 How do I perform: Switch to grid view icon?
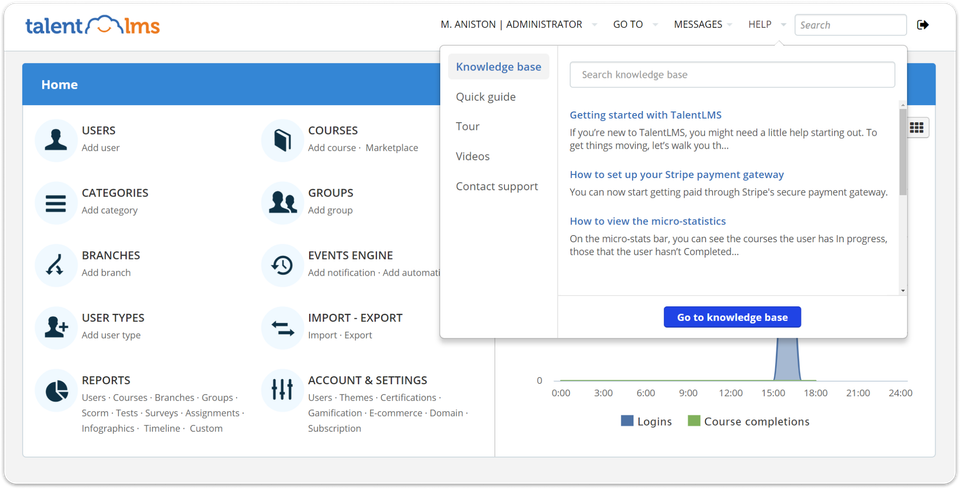[x=917, y=127]
